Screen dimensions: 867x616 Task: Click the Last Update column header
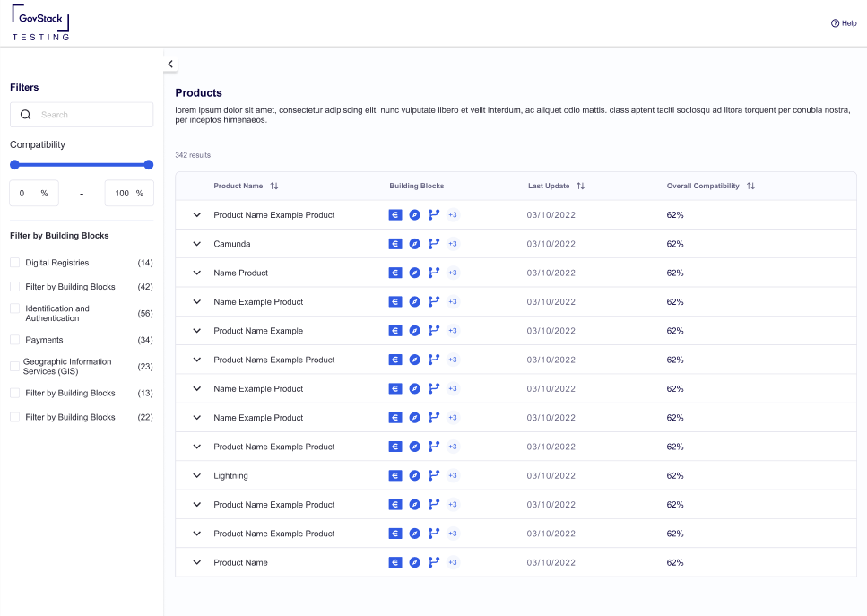click(549, 186)
